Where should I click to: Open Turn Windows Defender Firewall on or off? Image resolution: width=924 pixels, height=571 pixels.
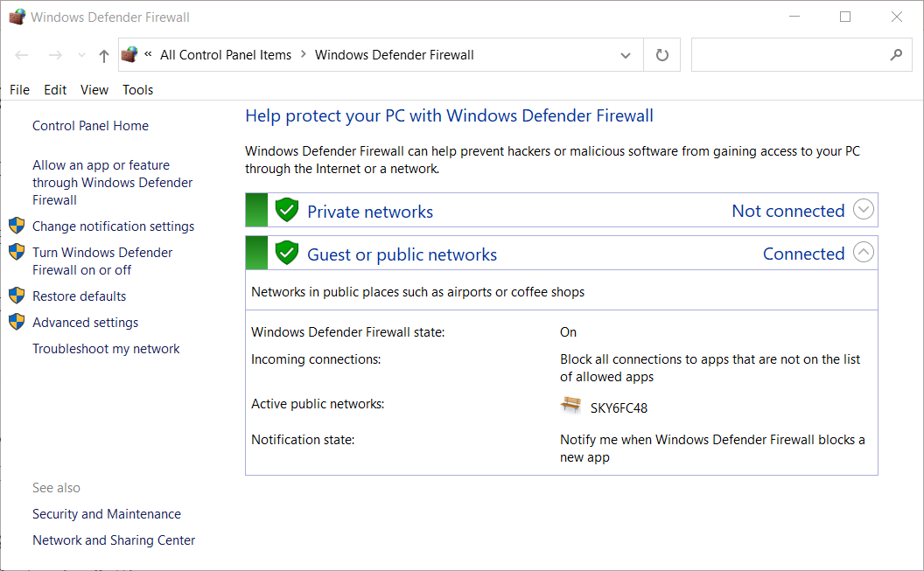point(102,261)
